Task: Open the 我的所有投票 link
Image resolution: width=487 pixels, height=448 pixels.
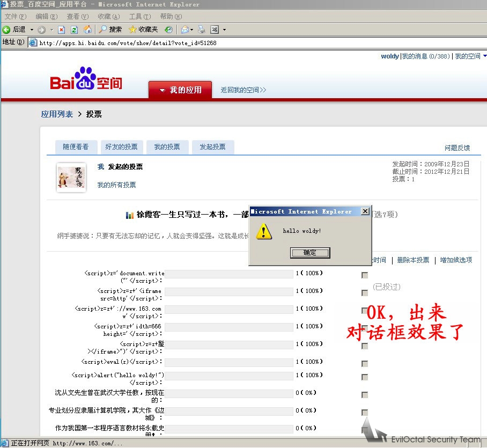Action: click(116, 185)
